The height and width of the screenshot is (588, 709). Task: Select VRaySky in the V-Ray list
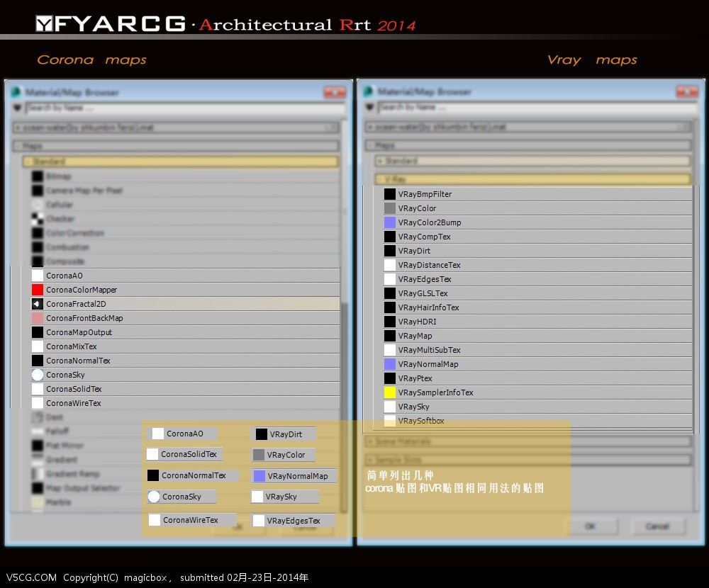pyautogui.click(x=537, y=407)
